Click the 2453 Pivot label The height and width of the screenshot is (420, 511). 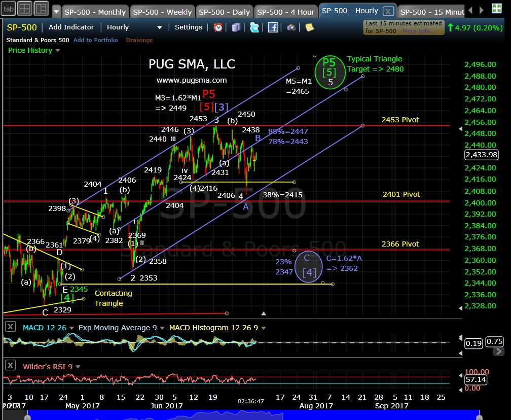(400, 120)
